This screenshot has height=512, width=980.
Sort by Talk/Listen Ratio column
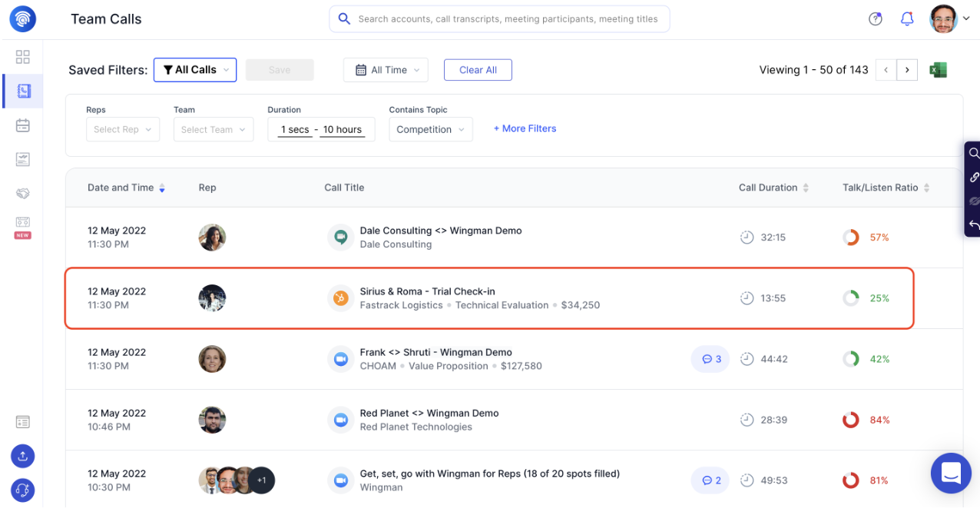point(886,188)
